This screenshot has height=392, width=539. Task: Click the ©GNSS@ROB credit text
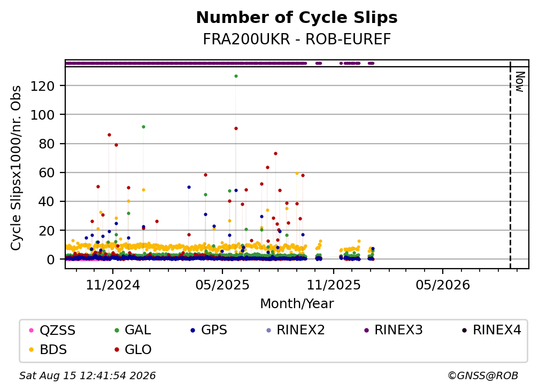point(483,376)
